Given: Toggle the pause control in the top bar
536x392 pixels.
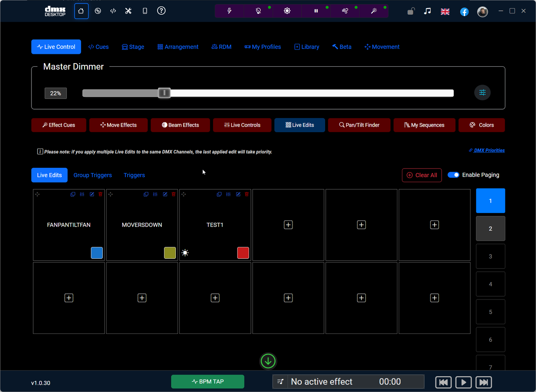Looking at the screenshot, I should pos(316,11).
